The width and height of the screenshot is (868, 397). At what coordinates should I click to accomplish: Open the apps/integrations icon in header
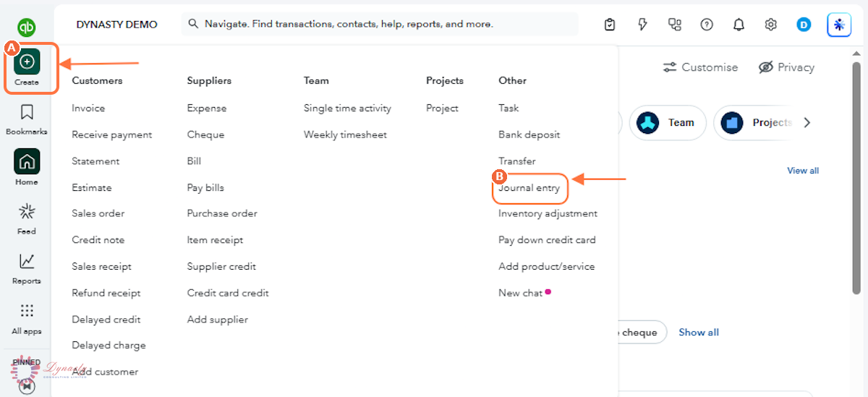675,25
